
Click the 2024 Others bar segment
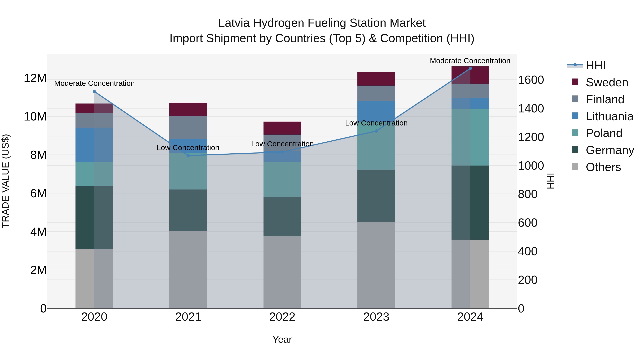click(470, 274)
